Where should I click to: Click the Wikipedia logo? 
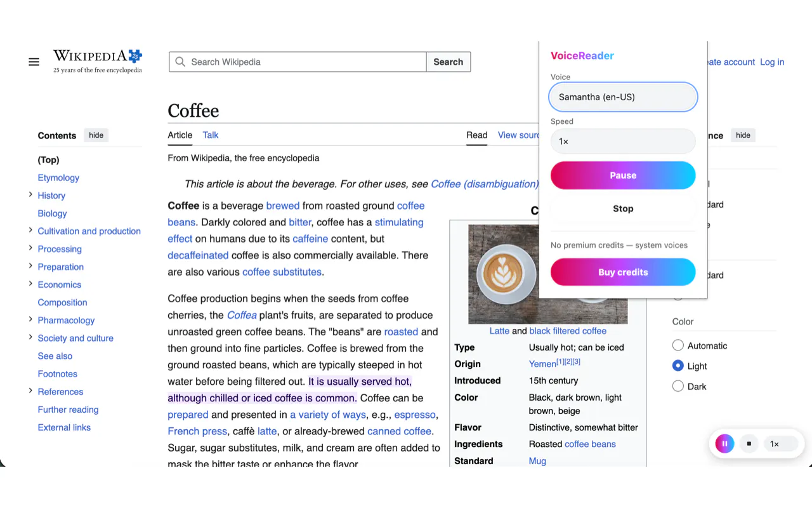(98, 62)
